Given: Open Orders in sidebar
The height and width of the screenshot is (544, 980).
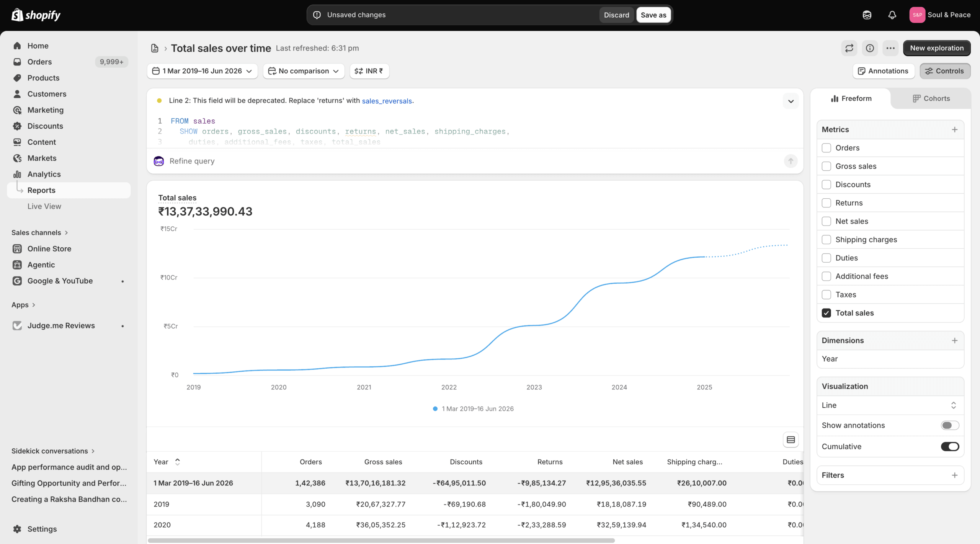Looking at the screenshot, I should (x=69, y=62).
